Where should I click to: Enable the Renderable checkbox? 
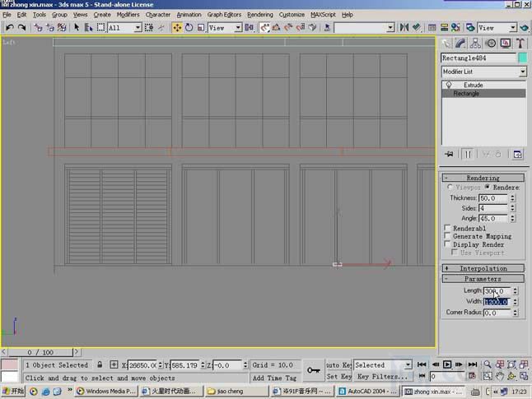(x=447, y=228)
